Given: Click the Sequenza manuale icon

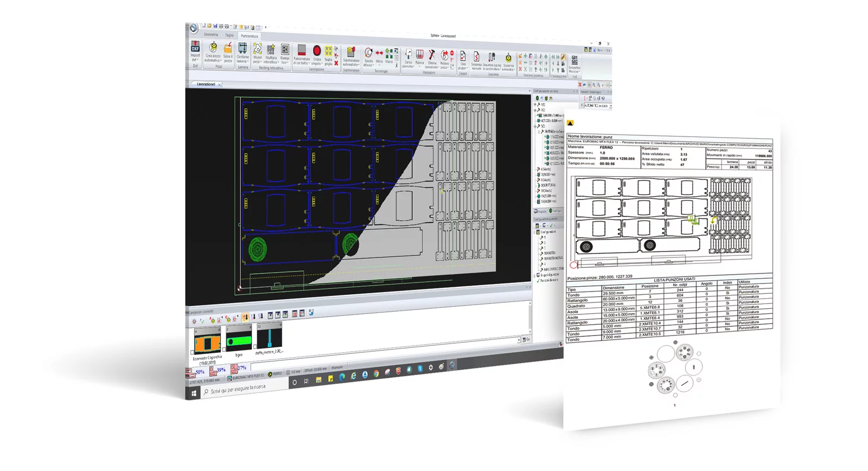Looking at the screenshot, I should click(x=476, y=57).
